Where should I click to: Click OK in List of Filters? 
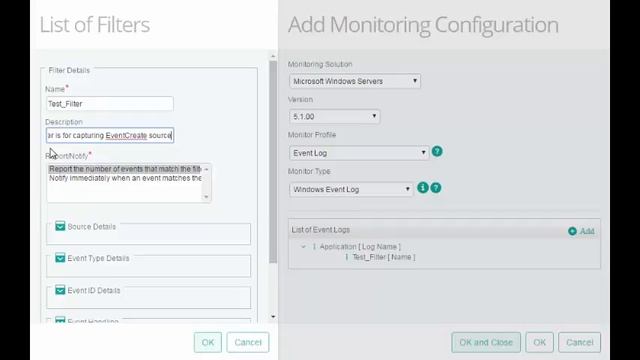click(x=208, y=342)
